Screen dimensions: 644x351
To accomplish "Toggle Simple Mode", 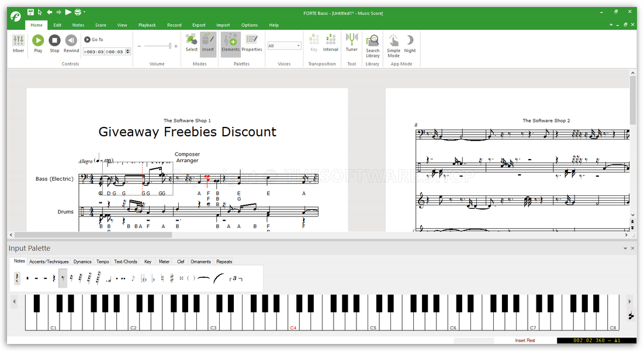I will (393, 44).
